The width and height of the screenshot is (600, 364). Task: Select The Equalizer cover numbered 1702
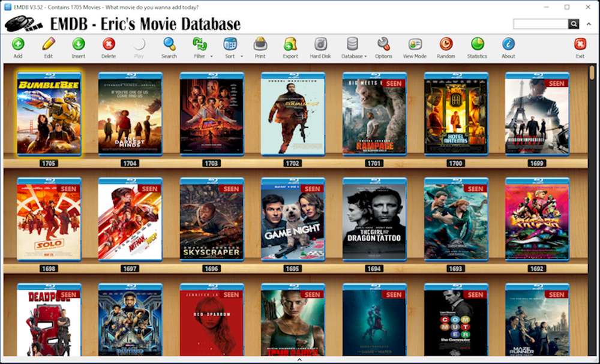293,113
